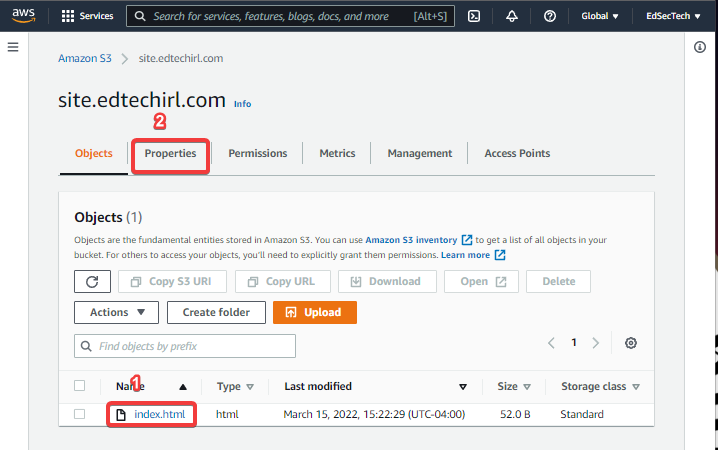This screenshot has height=450, width=718.
Task: Sort objects by Size column
Action: point(514,386)
